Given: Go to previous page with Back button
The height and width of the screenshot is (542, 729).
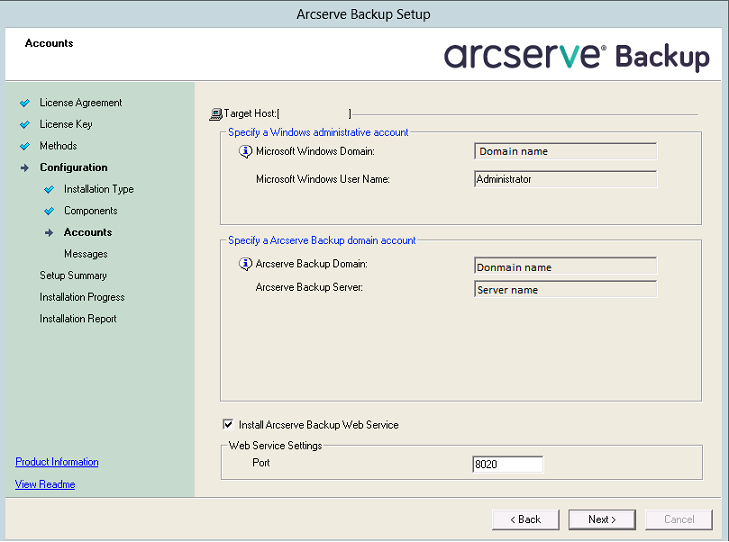Looking at the screenshot, I should (x=525, y=520).
